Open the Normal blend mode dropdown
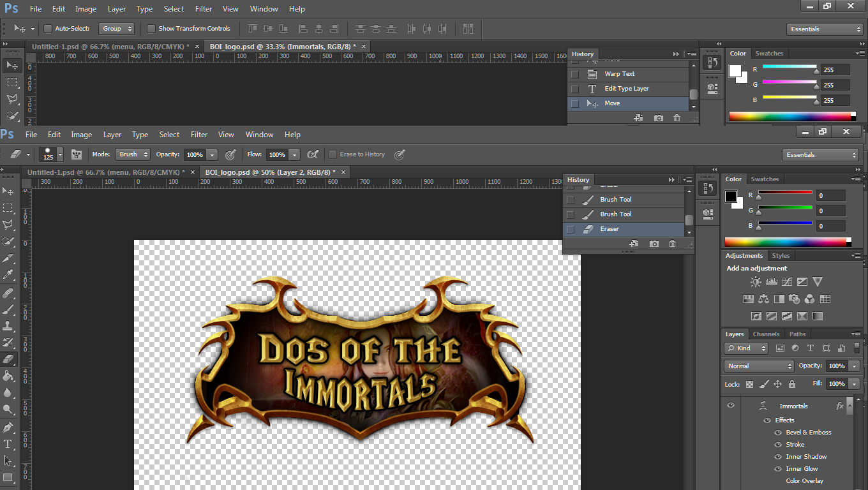Viewport: 868px width, 490px height. point(759,366)
